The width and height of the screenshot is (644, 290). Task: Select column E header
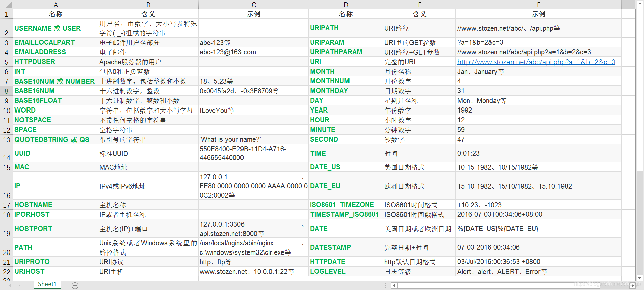tap(419, 5)
